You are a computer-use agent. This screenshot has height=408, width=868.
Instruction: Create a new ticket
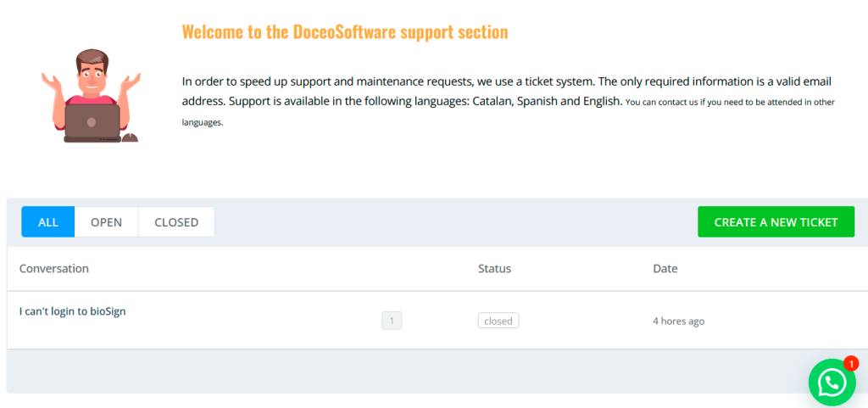click(776, 222)
